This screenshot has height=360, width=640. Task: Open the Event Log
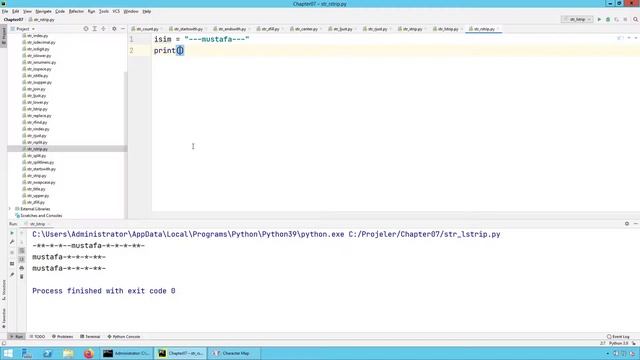(618, 337)
